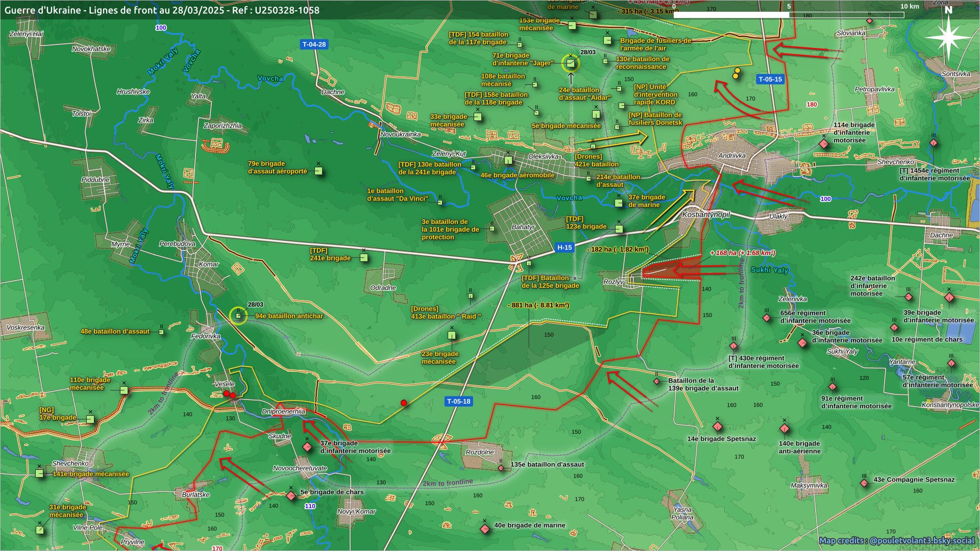Click the 31e brigade mécanisée green square
The image size is (980, 551).
tap(40, 530)
